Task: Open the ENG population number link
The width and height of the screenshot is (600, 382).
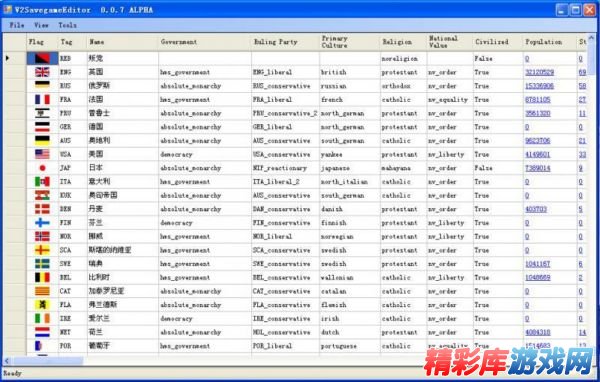Action: click(x=539, y=72)
